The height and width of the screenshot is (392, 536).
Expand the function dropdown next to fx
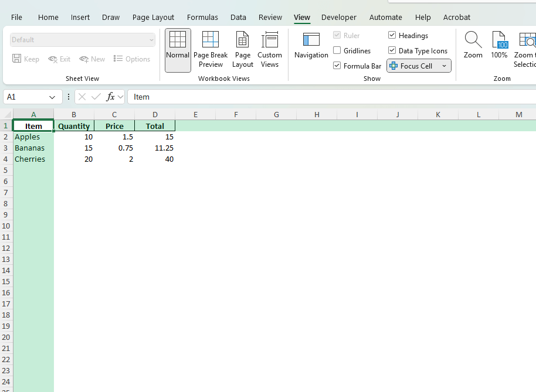pos(120,97)
